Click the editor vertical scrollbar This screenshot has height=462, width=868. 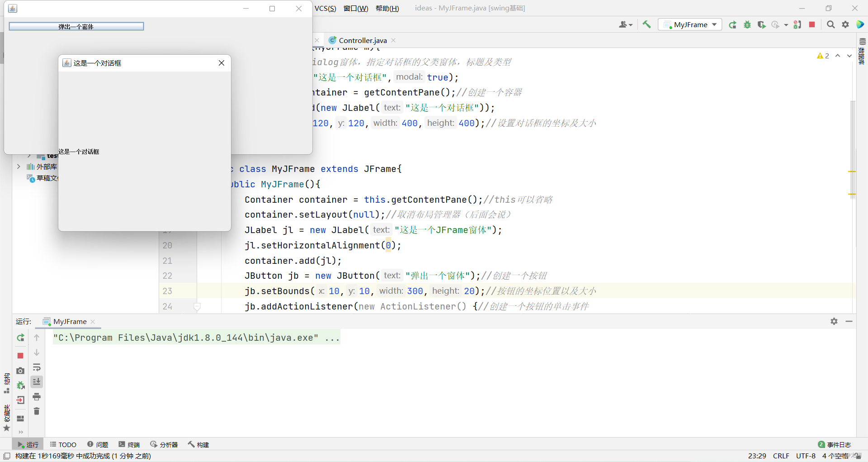853,149
